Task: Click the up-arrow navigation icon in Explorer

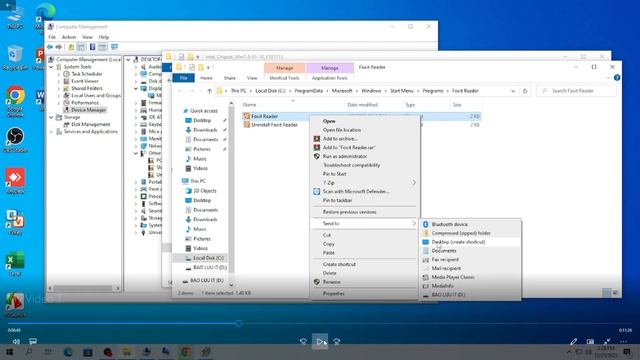Action: tap(209, 91)
